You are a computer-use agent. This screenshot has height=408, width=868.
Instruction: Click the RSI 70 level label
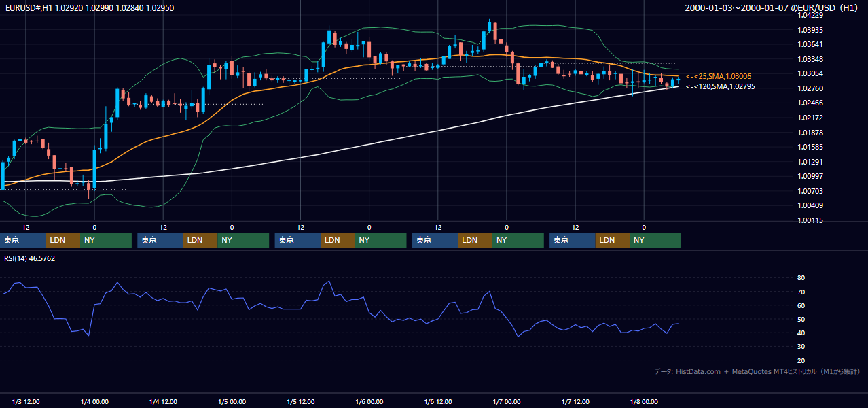[801, 292]
